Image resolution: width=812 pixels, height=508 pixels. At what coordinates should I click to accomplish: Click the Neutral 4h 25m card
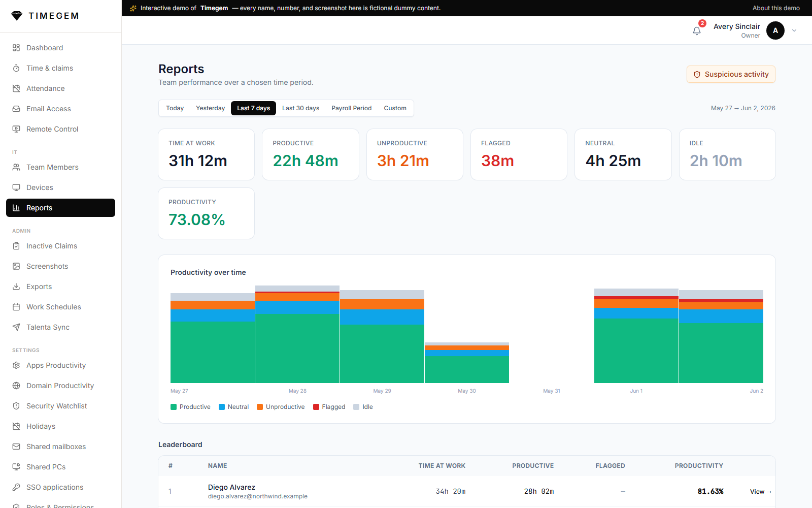coord(623,154)
